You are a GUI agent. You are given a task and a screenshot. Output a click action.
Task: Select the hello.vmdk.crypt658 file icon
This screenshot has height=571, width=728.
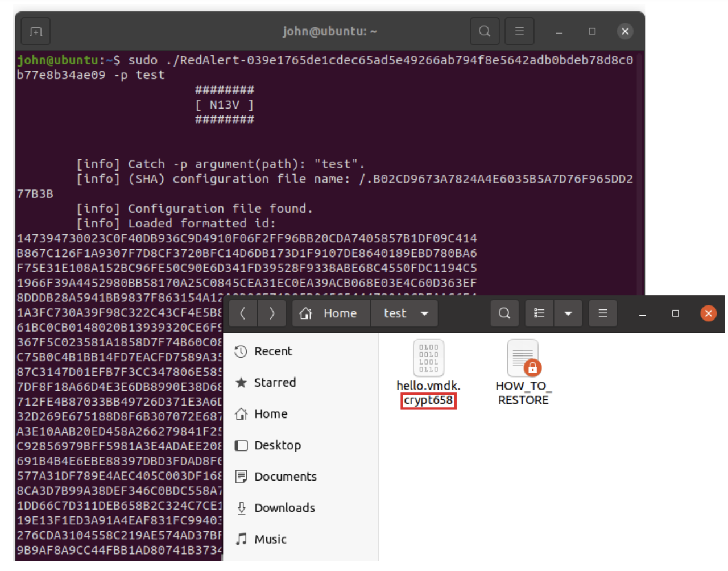pos(429,358)
